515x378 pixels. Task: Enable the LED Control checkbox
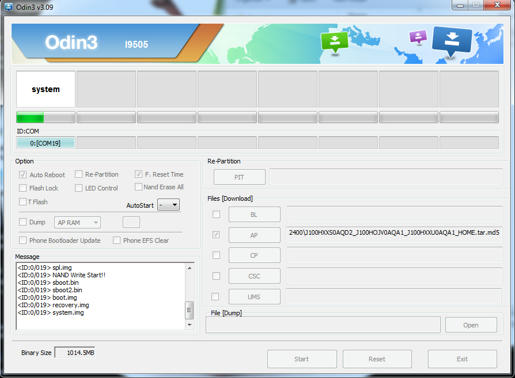point(79,188)
